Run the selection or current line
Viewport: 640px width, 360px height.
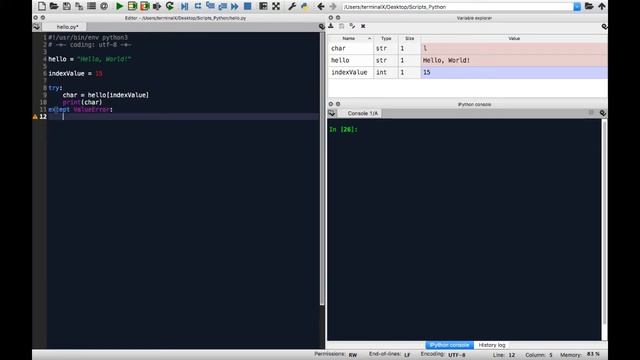click(157, 6)
